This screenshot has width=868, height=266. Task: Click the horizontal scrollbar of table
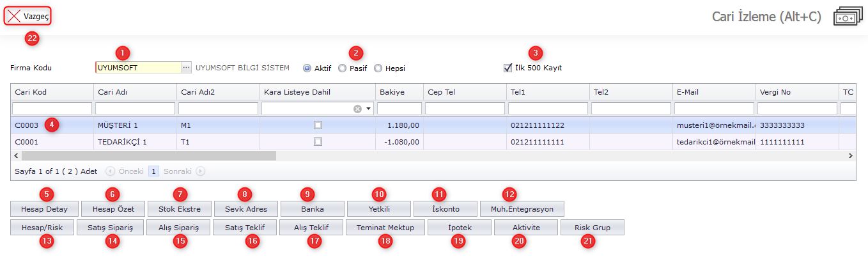148,155
